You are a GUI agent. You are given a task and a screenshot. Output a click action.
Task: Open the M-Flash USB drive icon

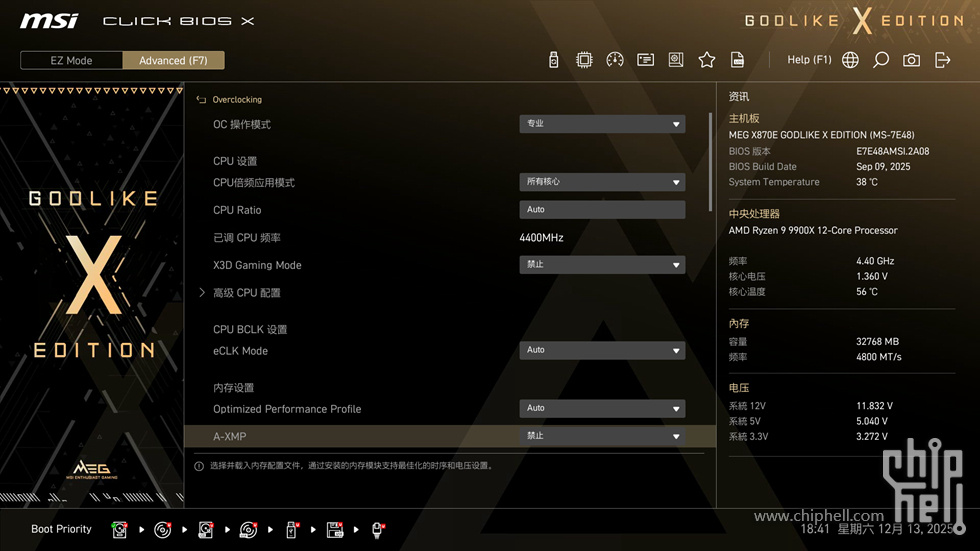click(x=554, y=60)
